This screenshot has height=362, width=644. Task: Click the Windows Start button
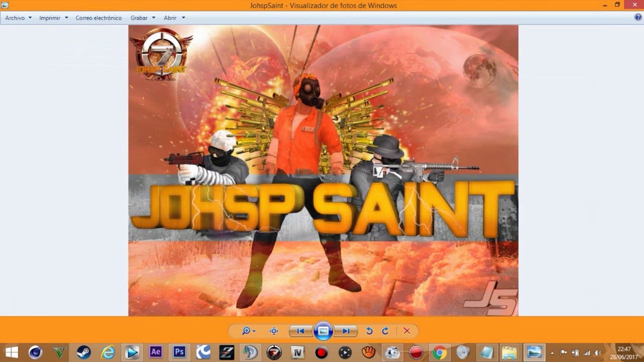pyautogui.click(x=12, y=352)
